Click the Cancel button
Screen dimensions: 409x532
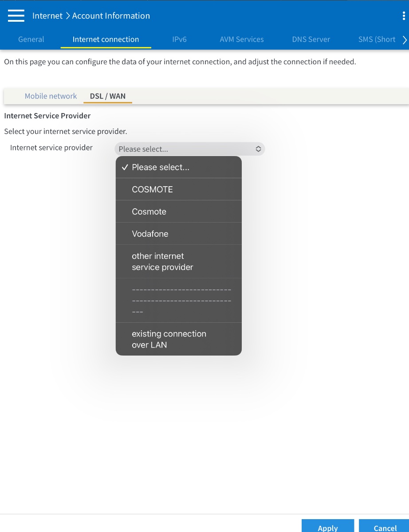(x=385, y=526)
